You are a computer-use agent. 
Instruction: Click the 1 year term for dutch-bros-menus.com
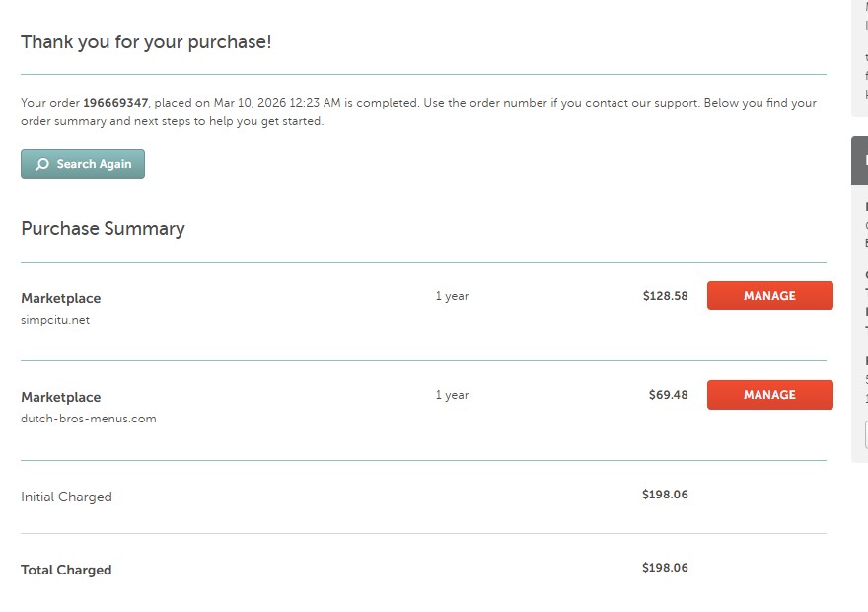pos(452,395)
